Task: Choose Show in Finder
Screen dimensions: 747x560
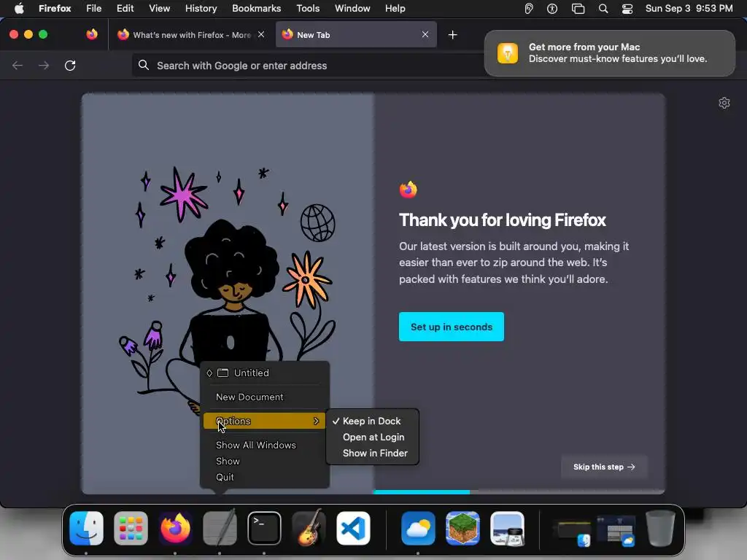Action: click(374, 454)
